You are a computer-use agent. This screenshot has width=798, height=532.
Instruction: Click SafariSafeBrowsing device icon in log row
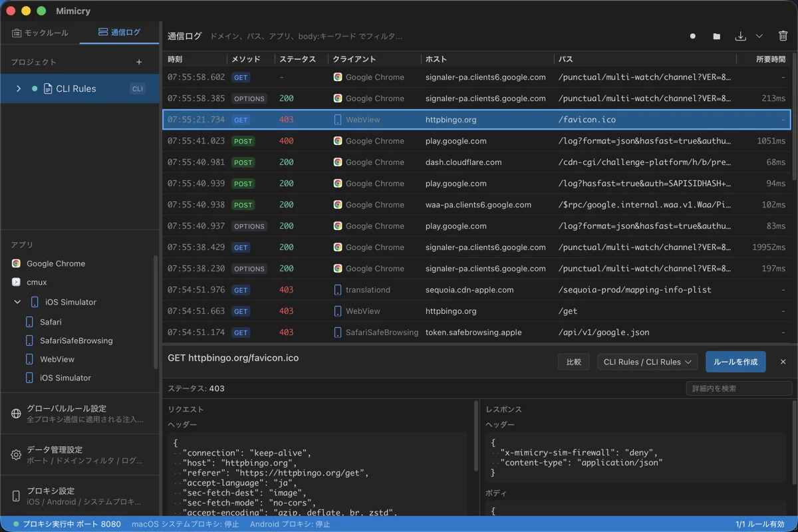[x=338, y=332]
